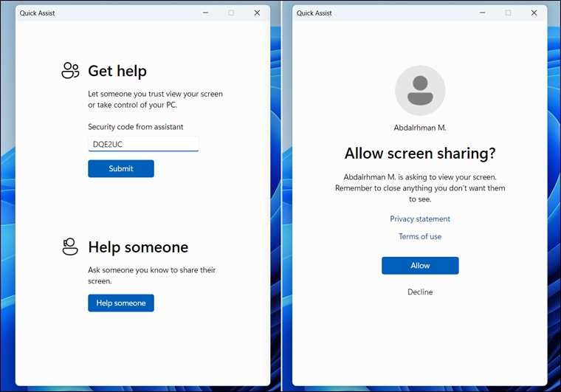Click the right window Quick Assist title

click(314, 13)
